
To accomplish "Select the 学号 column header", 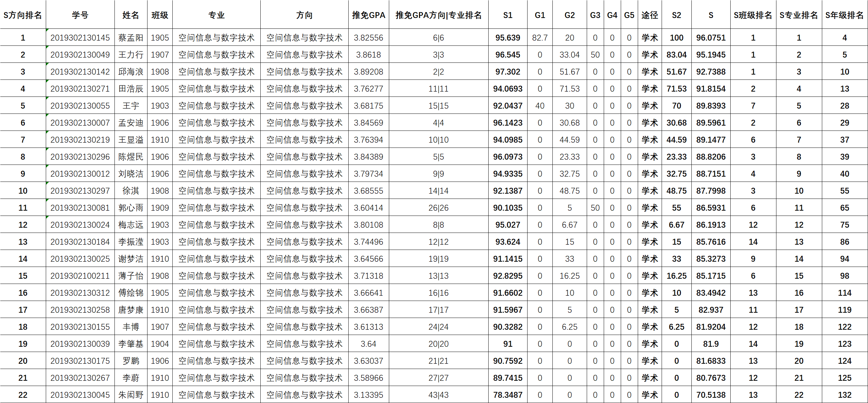I will click(80, 15).
